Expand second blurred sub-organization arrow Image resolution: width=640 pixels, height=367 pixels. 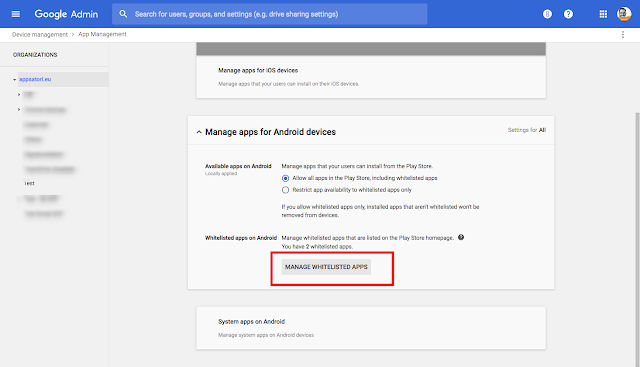pyautogui.click(x=19, y=109)
